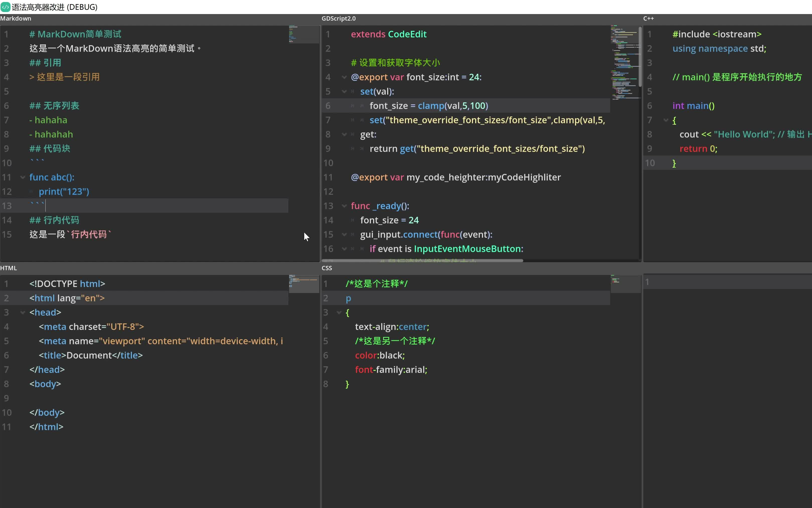
Task: Click the '<html lang="en">' line
Action: 67,298
